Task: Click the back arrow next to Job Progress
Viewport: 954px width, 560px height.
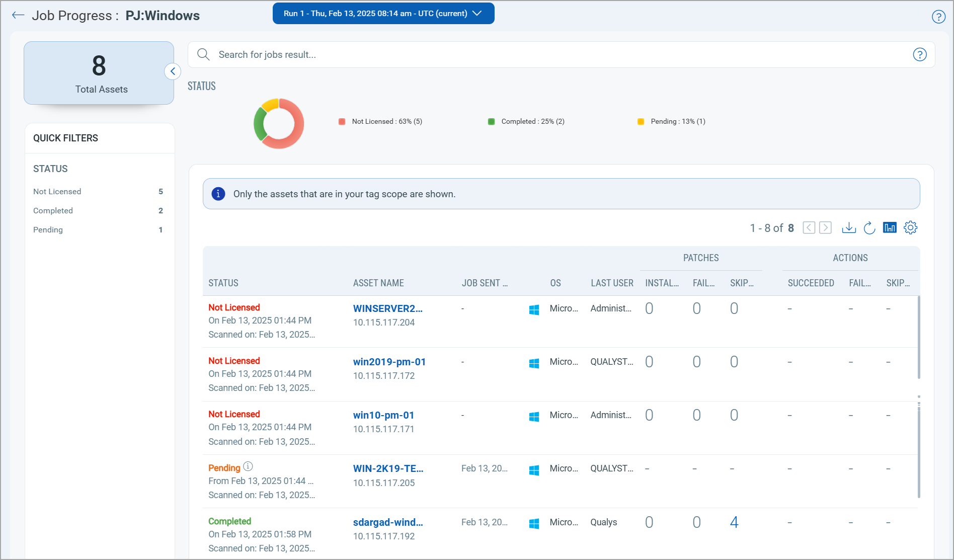Action: pos(18,15)
